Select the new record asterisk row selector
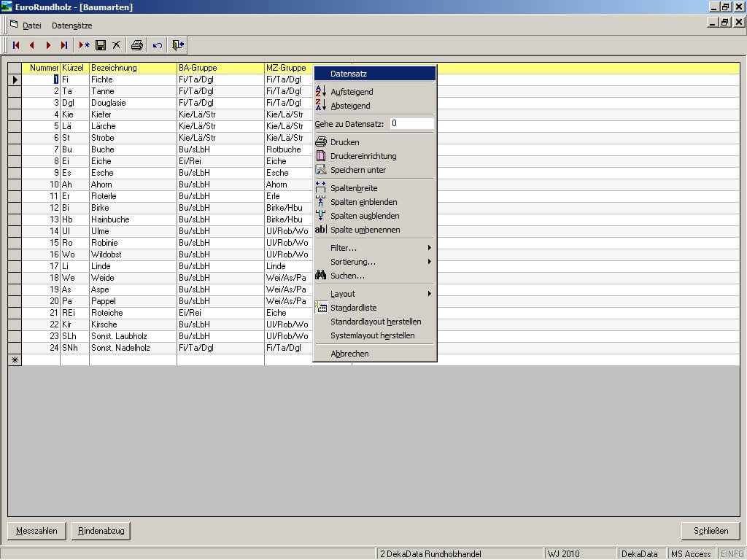This screenshot has width=747, height=560. click(x=15, y=360)
